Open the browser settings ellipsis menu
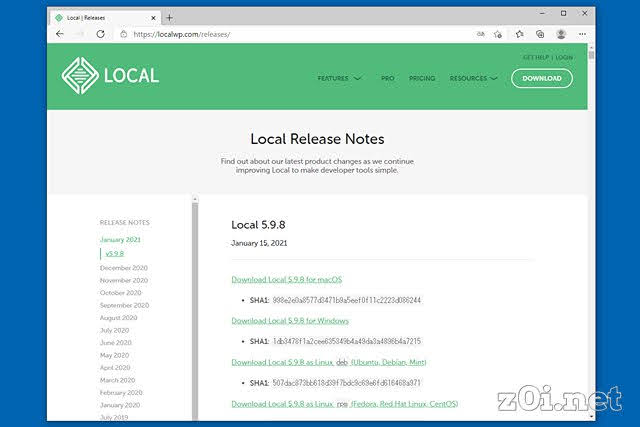Screen dimensions: 640x427 582,34
